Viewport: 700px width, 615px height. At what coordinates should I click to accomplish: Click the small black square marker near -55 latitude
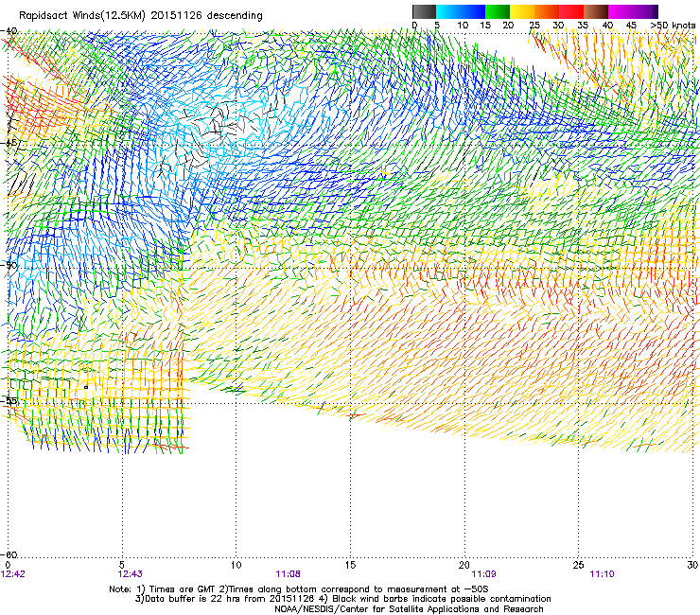point(86,387)
